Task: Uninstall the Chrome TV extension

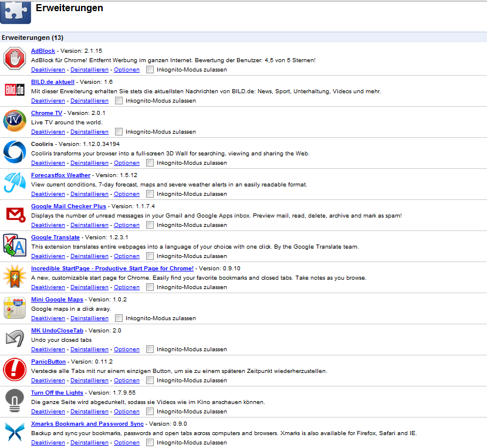Action: pos(89,131)
